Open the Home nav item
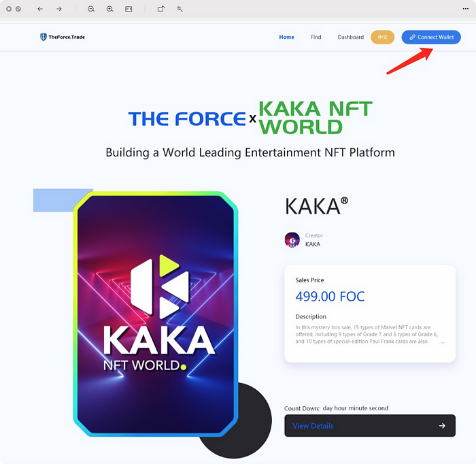This screenshot has height=464, width=476. click(286, 37)
